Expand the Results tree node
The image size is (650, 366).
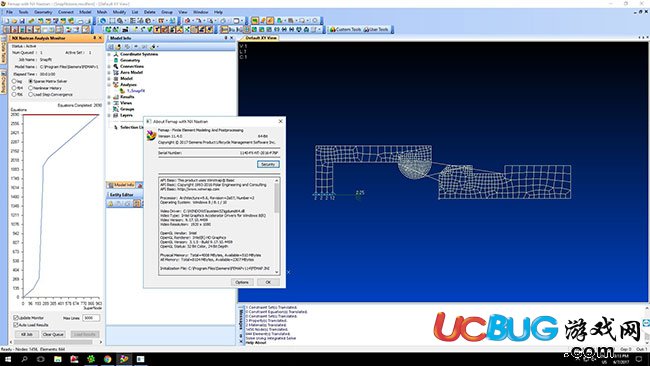click(x=109, y=97)
